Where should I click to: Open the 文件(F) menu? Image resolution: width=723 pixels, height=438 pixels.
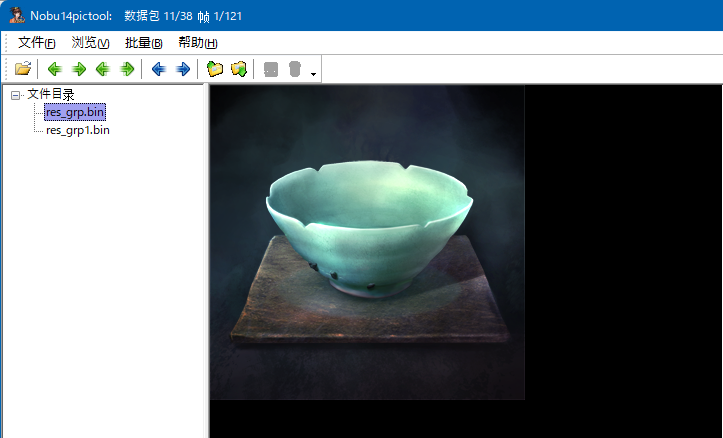point(37,43)
